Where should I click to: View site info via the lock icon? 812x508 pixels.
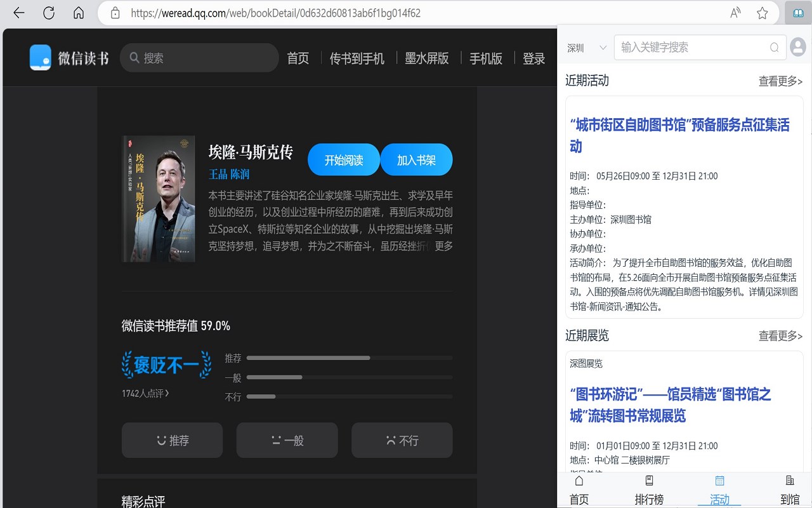[x=115, y=13]
